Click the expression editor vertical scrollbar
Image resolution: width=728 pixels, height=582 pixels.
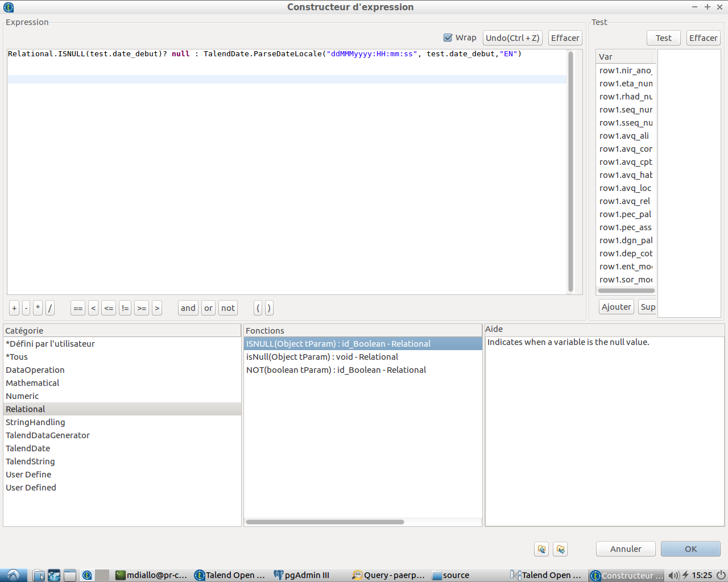[x=570, y=172]
